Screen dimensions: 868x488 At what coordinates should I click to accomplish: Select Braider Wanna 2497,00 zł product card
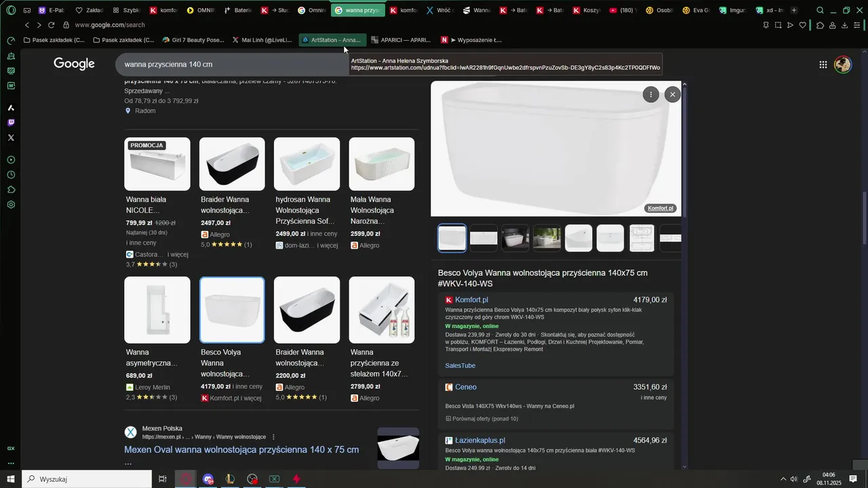coord(232,193)
